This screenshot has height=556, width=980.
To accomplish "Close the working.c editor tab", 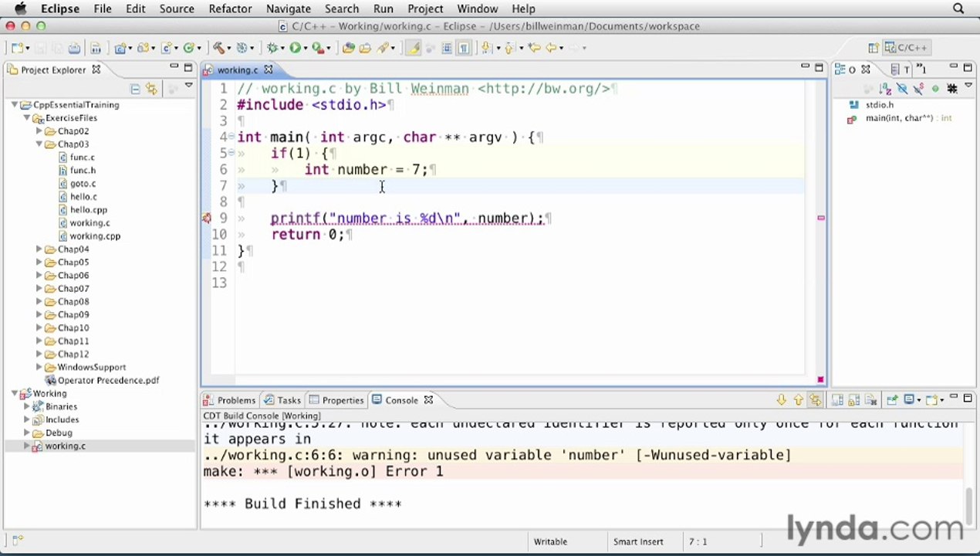I will [268, 70].
